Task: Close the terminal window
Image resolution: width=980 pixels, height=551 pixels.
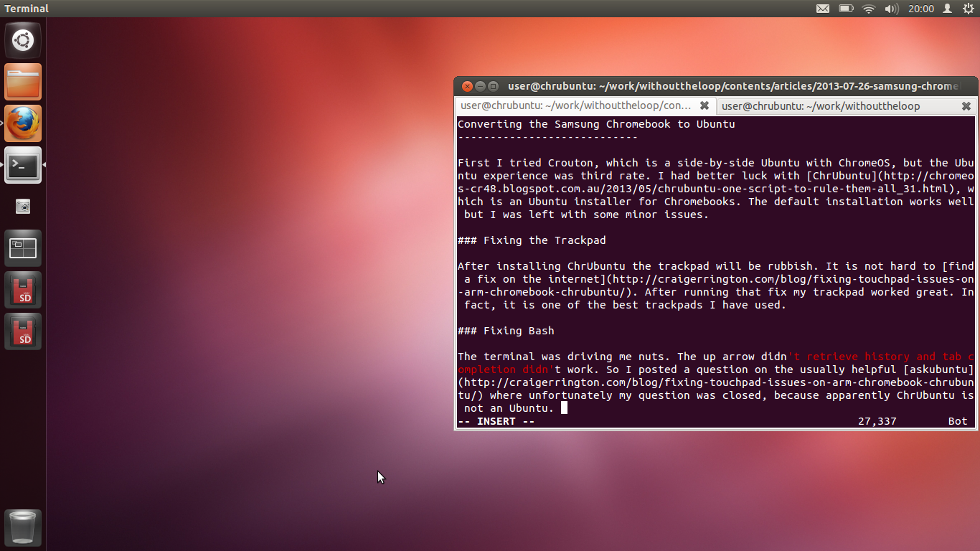Action: pos(467,86)
